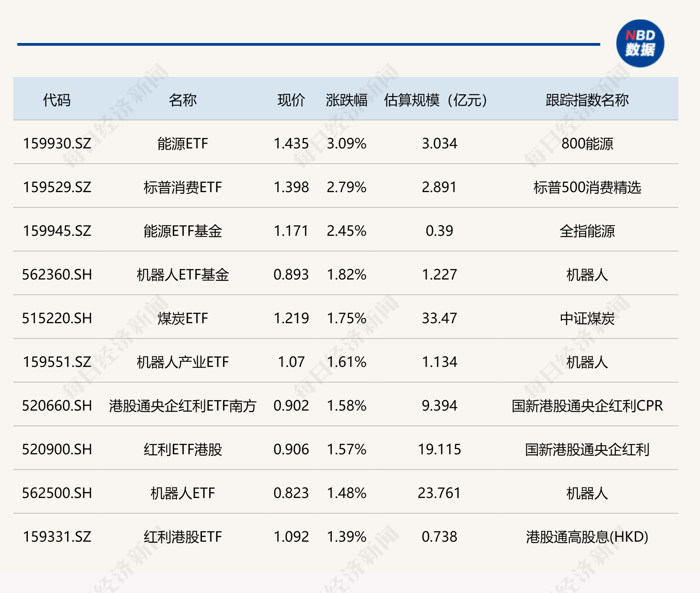Screen dimensions: 700x593
Task: Click the 现价 column header
Action: coord(290,99)
